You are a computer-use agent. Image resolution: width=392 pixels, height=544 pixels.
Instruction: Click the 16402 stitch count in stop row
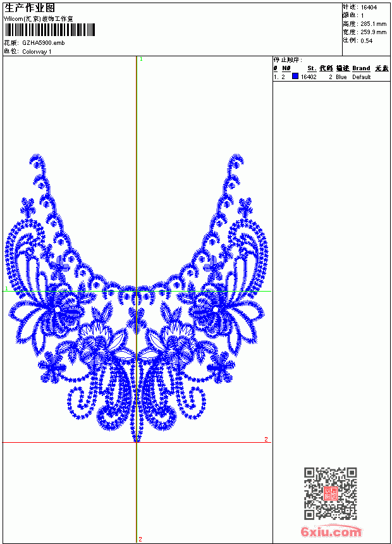(x=309, y=77)
